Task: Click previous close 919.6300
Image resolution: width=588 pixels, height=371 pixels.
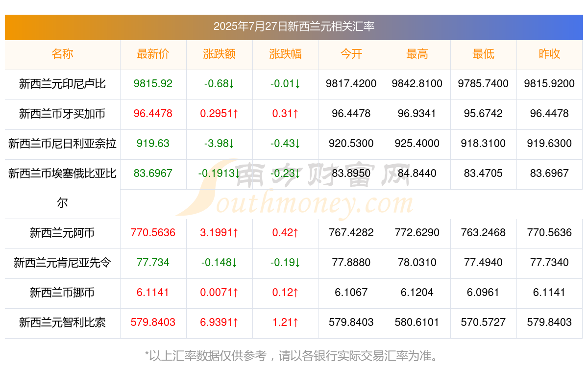Action: click(x=549, y=144)
